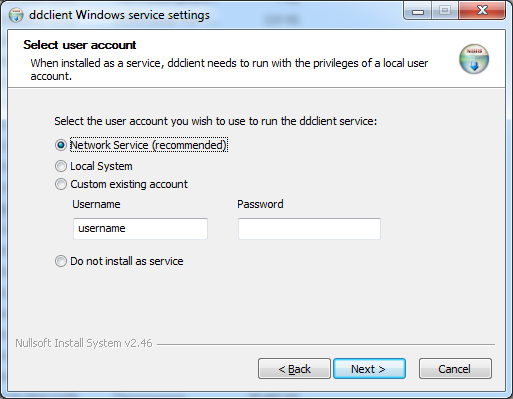Proceed with the Next > button
The image size is (513, 399).
point(369,369)
